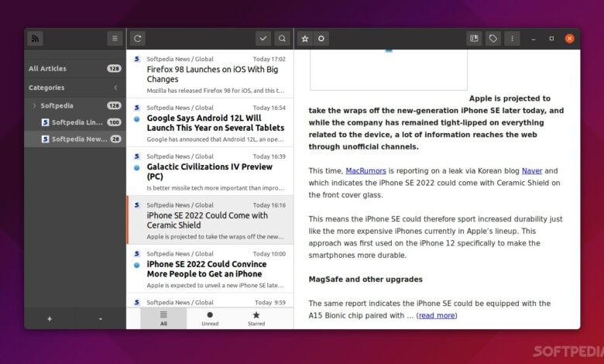Viewport: 604px width, 364px height.
Task: Refresh feeds with the reload icon
Action: pos(138,39)
